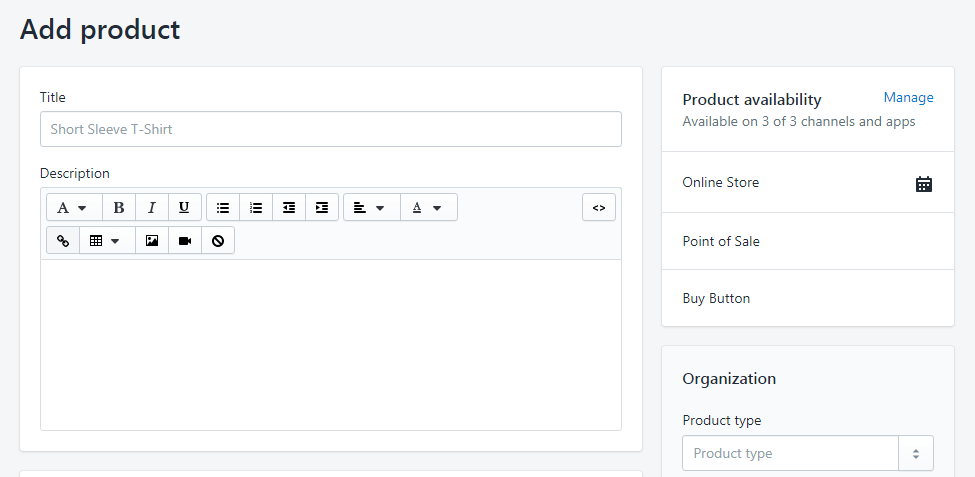Open the text color dropdown
Image resolution: width=975 pixels, height=477 pixels.
pos(428,207)
